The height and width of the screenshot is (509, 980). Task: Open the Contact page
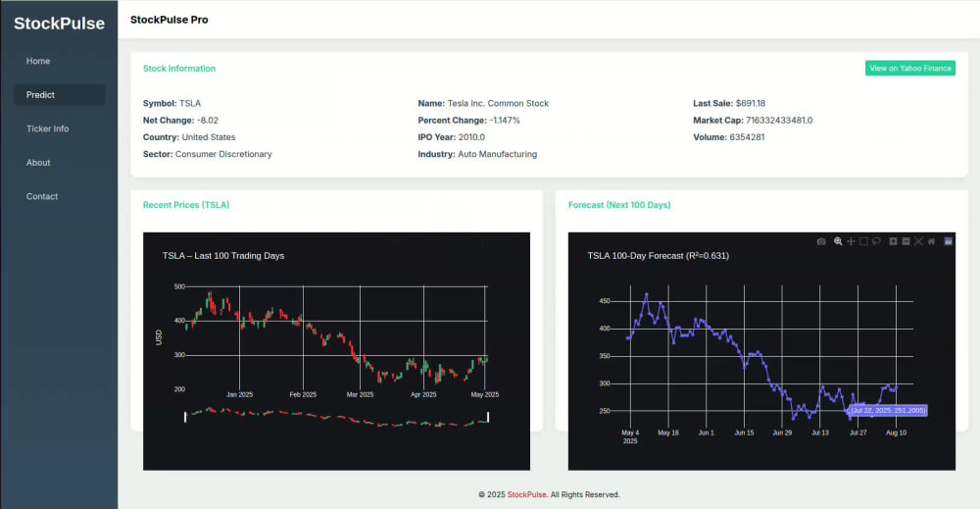(42, 196)
